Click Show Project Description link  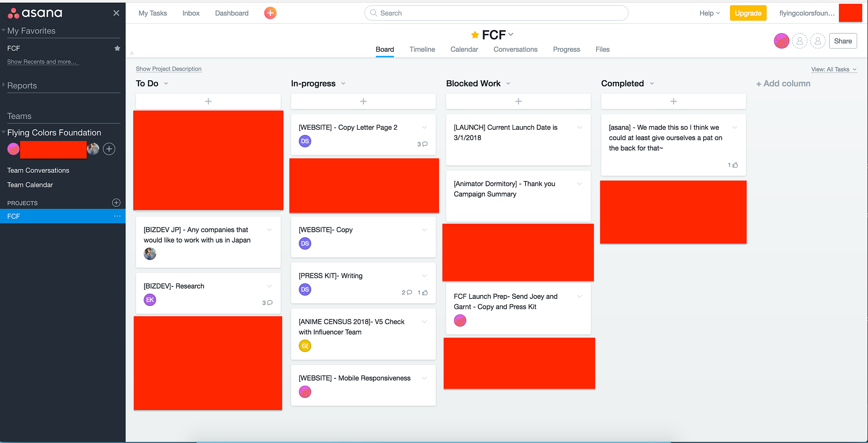168,69
